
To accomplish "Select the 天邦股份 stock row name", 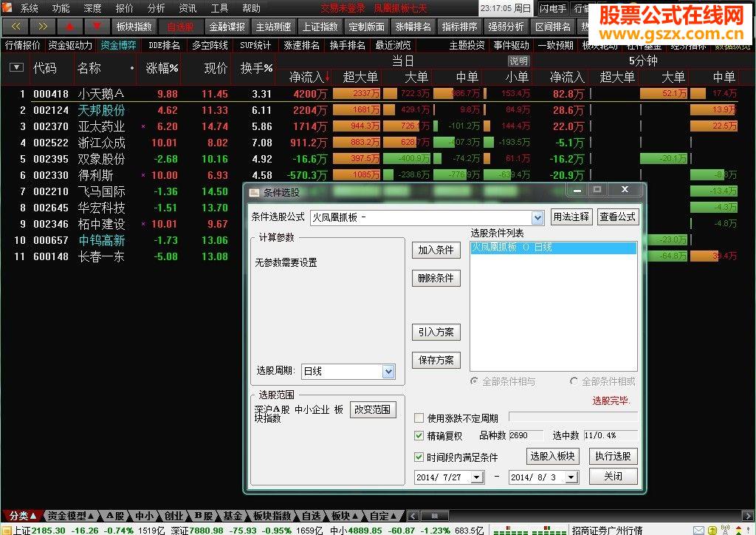I will click(x=102, y=111).
